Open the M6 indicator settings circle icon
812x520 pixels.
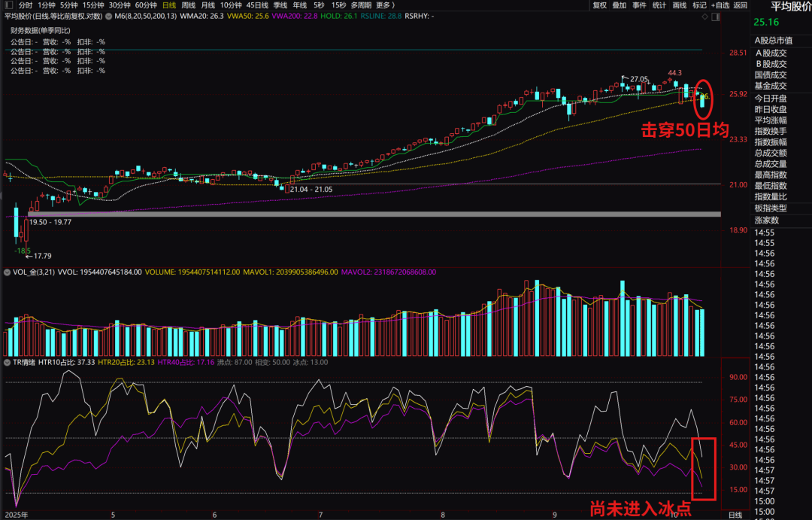point(109,17)
